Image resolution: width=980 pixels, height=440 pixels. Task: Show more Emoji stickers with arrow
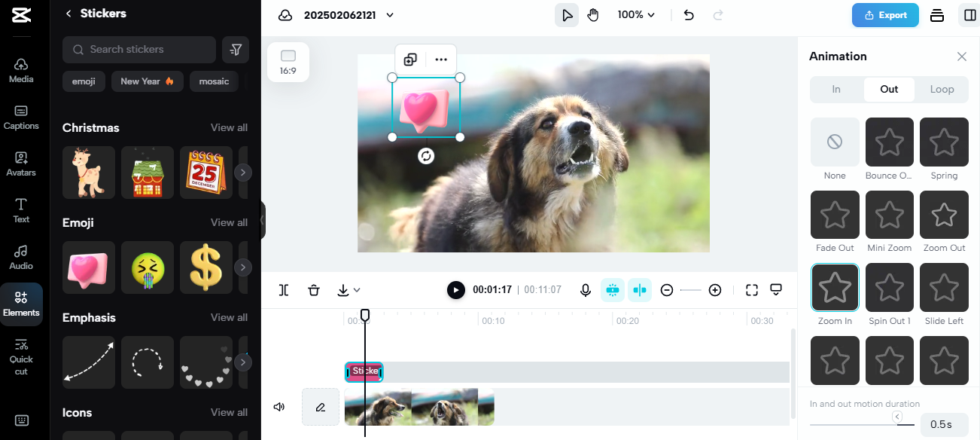tap(242, 267)
